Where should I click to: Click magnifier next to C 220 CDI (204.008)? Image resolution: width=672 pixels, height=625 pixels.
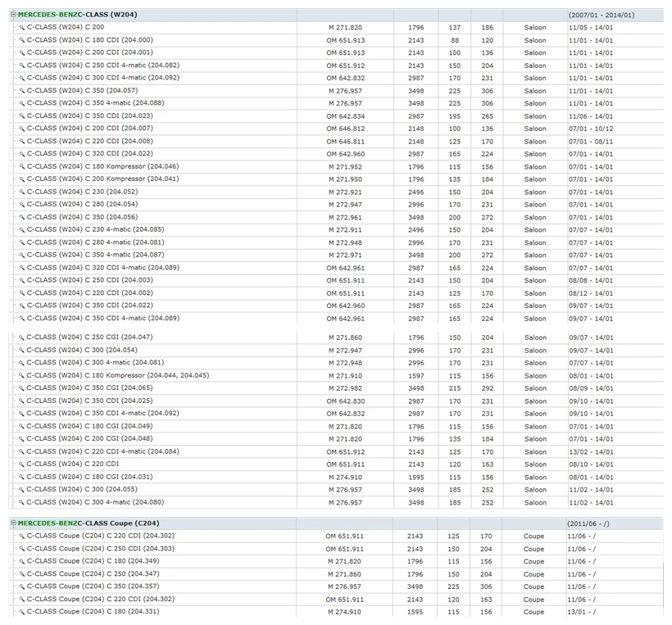tap(22, 142)
